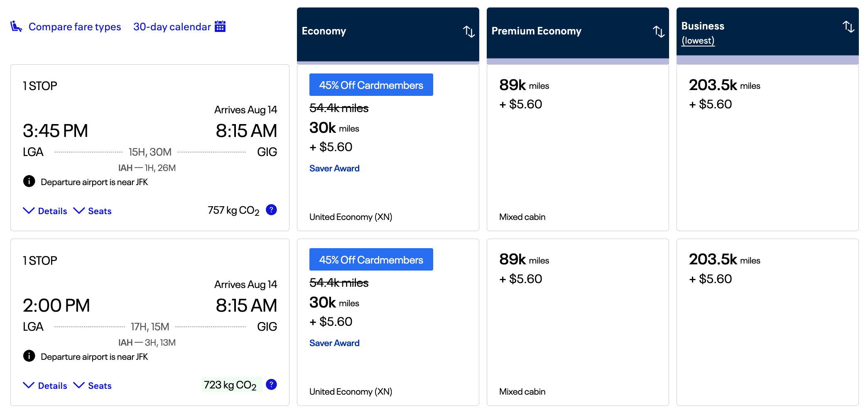Expand Details for the 3:45 PM flight
Viewport: 868px width, 410px height.
click(45, 211)
